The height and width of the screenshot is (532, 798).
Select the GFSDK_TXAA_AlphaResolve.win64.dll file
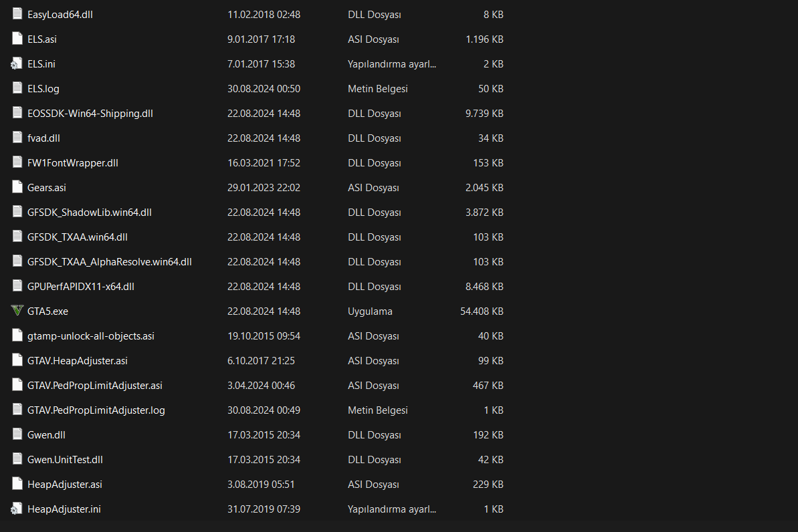[x=110, y=262]
